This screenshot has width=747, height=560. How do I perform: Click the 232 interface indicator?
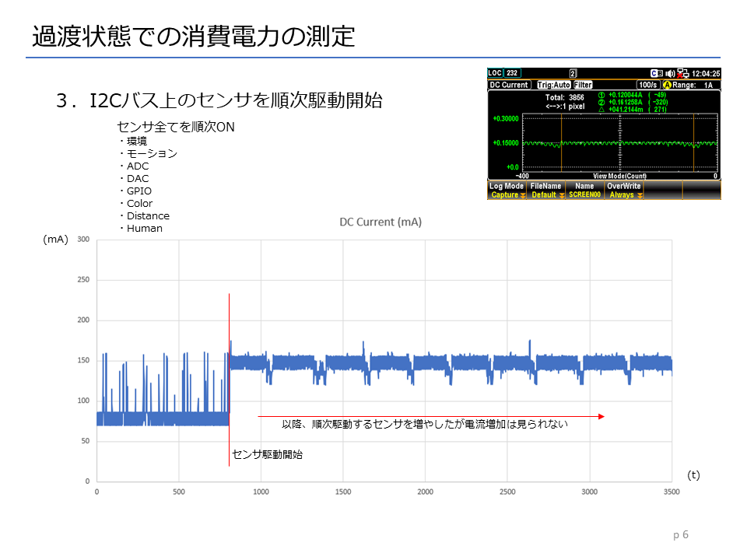point(513,73)
